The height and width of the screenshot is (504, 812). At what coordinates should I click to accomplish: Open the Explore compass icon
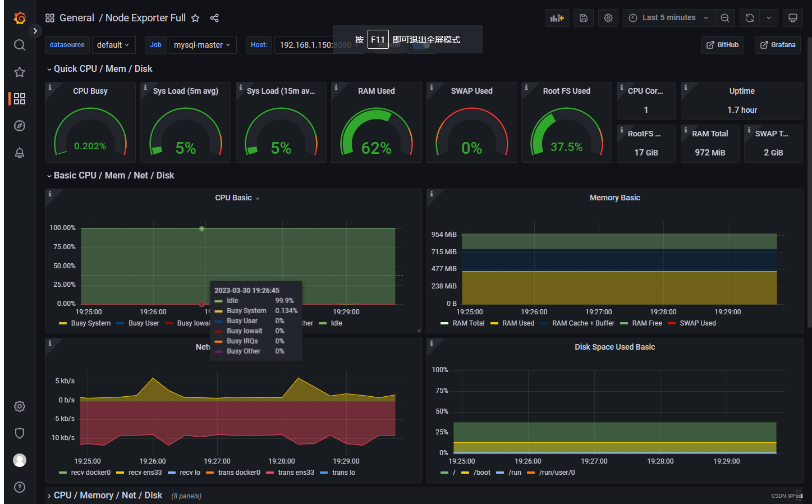[x=20, y=126]
